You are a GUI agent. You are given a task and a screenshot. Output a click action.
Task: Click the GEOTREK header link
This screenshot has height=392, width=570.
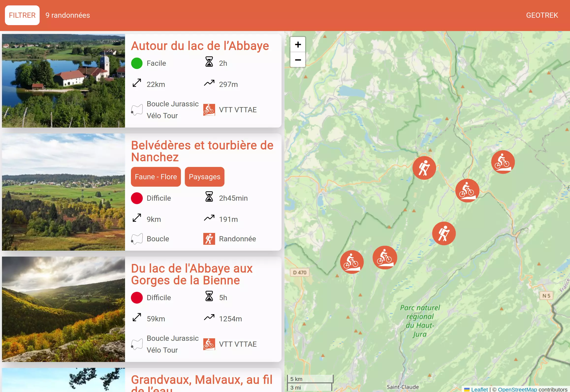pyautogui.click(x=542, y=15)
